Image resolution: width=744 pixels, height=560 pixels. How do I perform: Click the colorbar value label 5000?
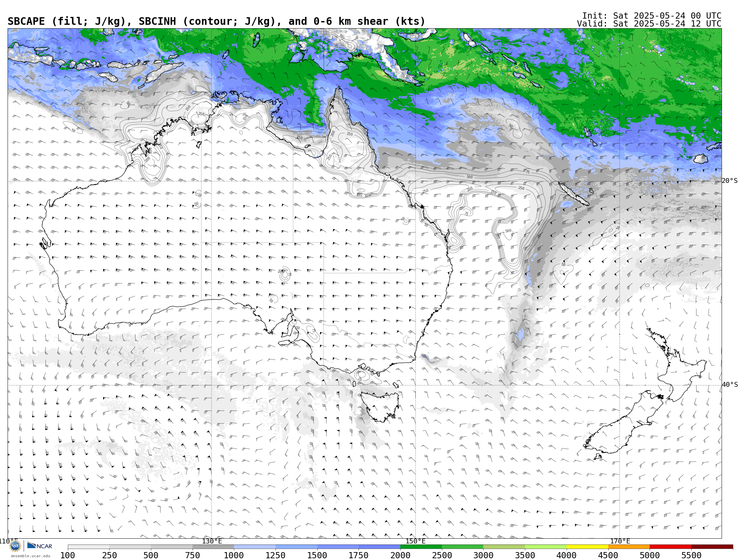coord(650,555)
